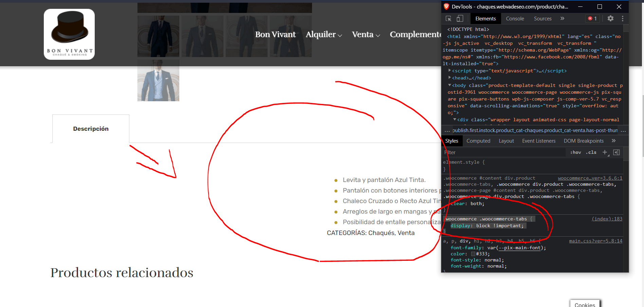This screenshot has height=307, width=644.
Task: Activate the element inspector picker icon
Action: coord(448,19)
